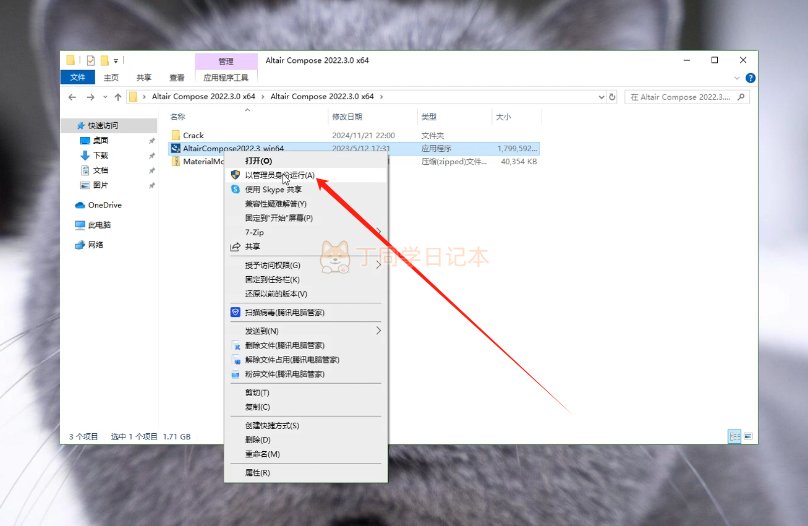Switch to large icons view in status bar
808x526 pixels.
(x=748, y=436)
